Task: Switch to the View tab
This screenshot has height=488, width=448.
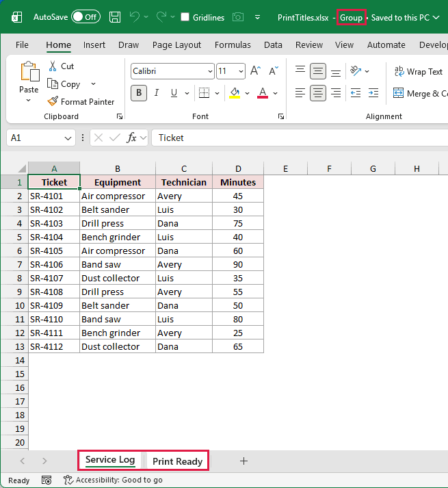Action: 345,44
